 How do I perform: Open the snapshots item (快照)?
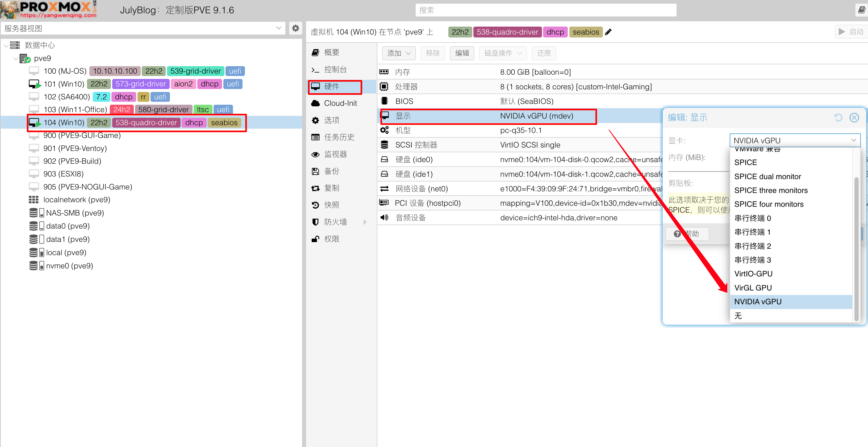point(331,205)
